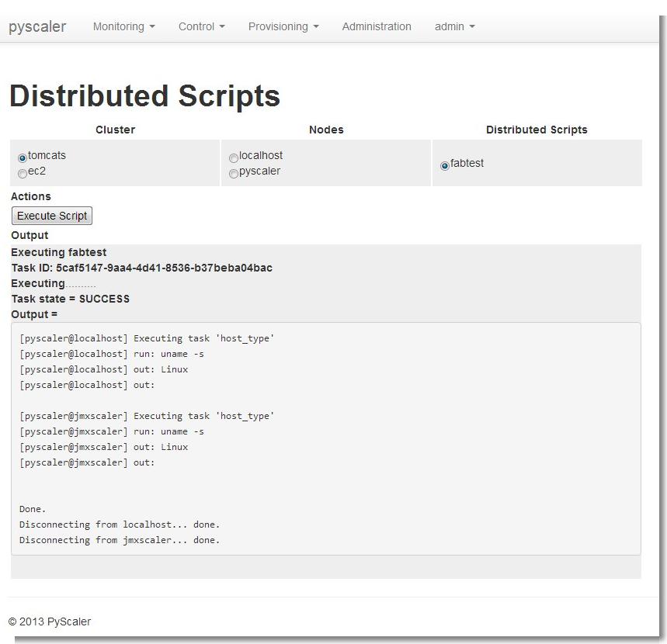Screen dimensions: 667x644
Task: Select the ec2 cluster radio button
Action: (x=23, y=174)
